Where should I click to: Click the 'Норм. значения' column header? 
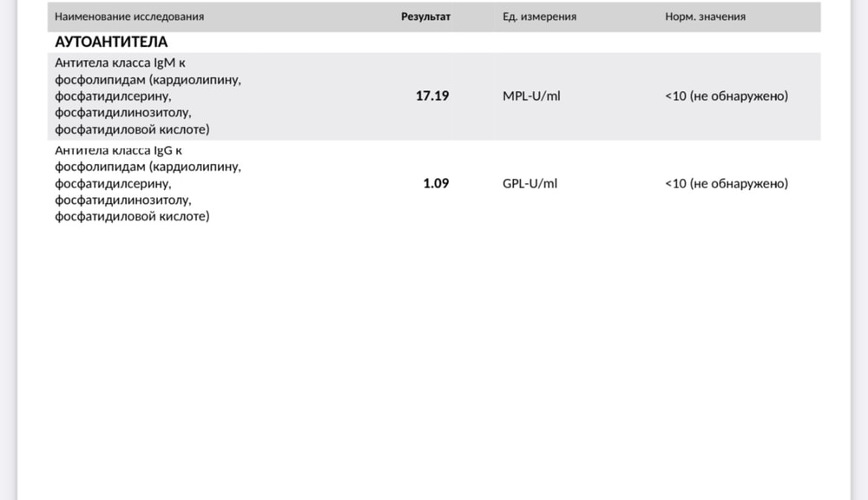click(705, 16)
